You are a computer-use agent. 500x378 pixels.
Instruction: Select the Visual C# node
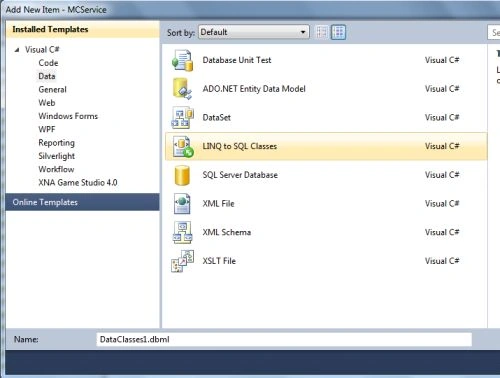[x=42, y=50]
